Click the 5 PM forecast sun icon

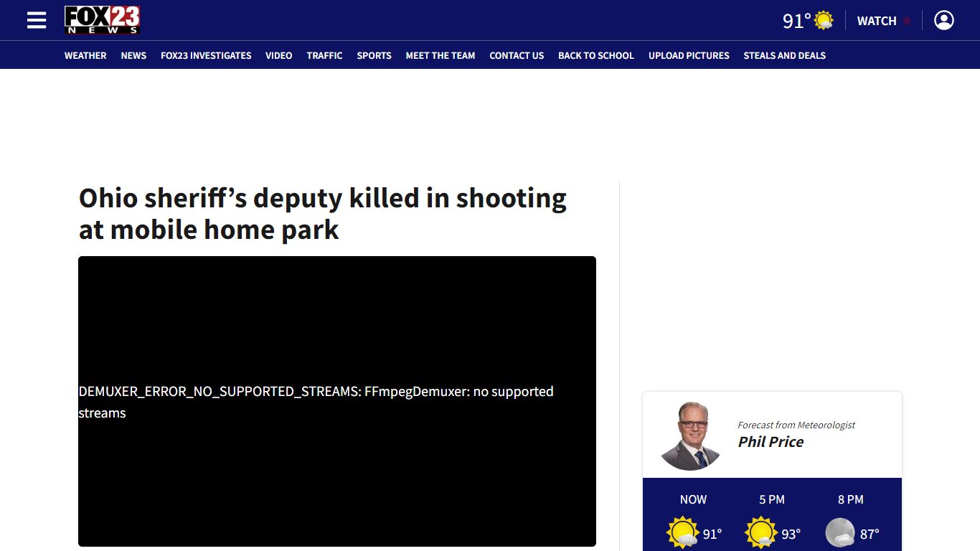[x=761, y=533]
